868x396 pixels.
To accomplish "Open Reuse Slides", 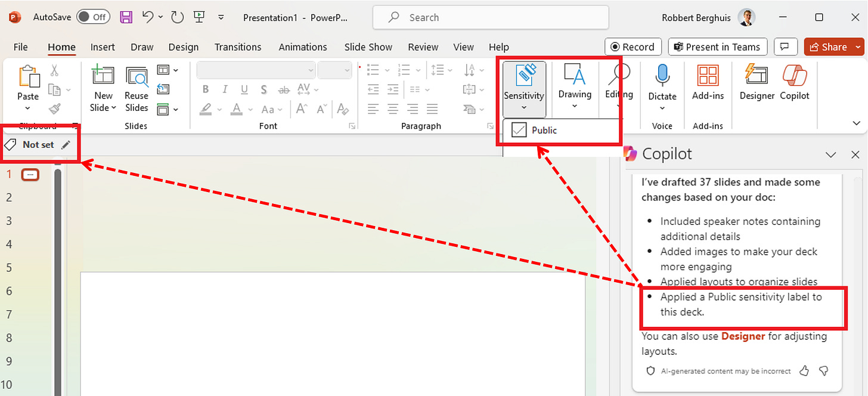I will (x=137, y=89).
